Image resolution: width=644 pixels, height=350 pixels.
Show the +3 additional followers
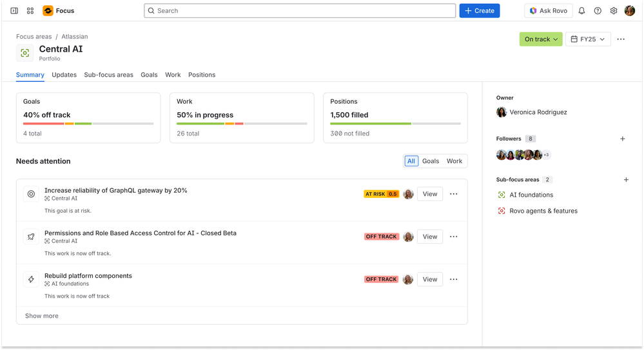pos(546,155)
